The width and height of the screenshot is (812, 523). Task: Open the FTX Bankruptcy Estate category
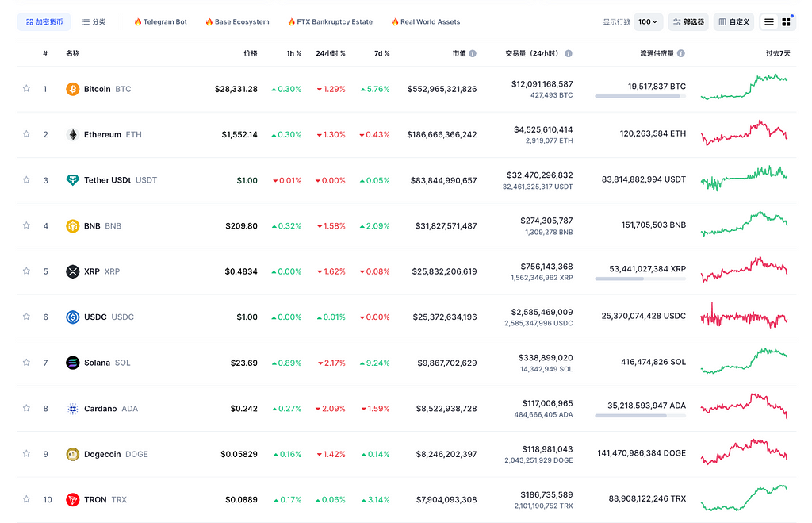[331, 21]
